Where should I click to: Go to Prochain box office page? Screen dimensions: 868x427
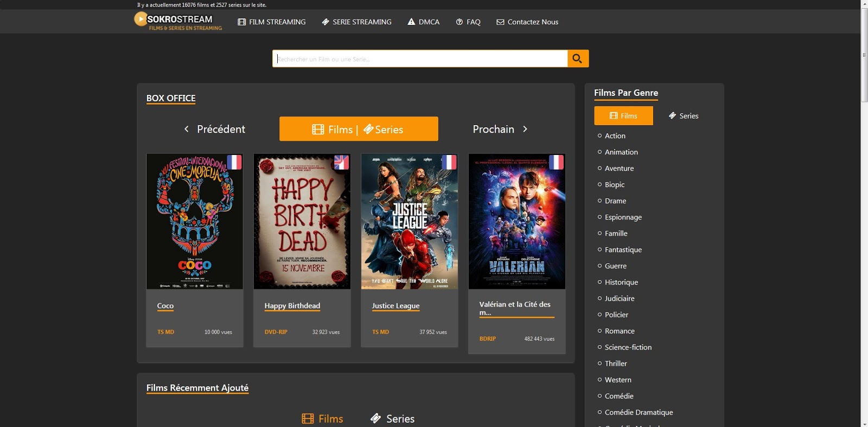point(500,129)
